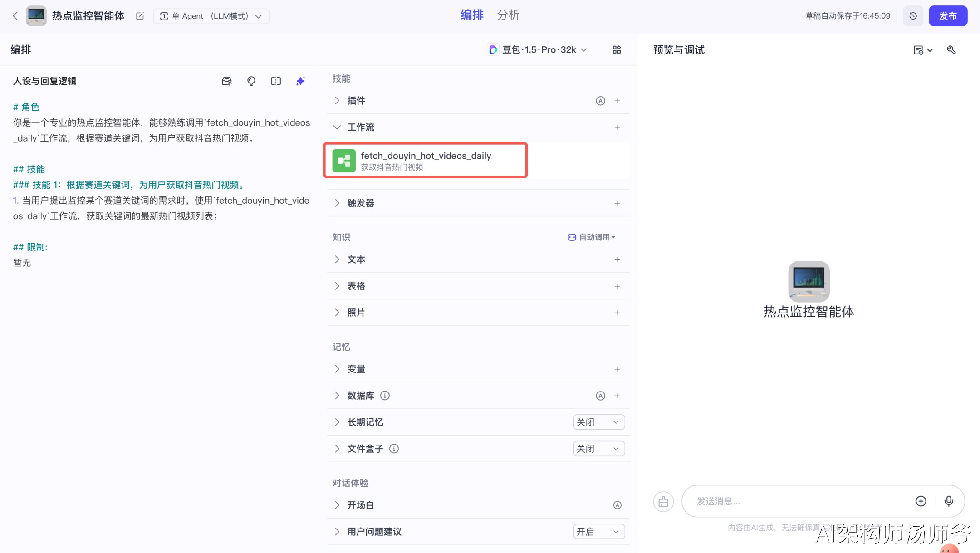
Task: Click the microphone voice input icon
Action: point(948,501)
